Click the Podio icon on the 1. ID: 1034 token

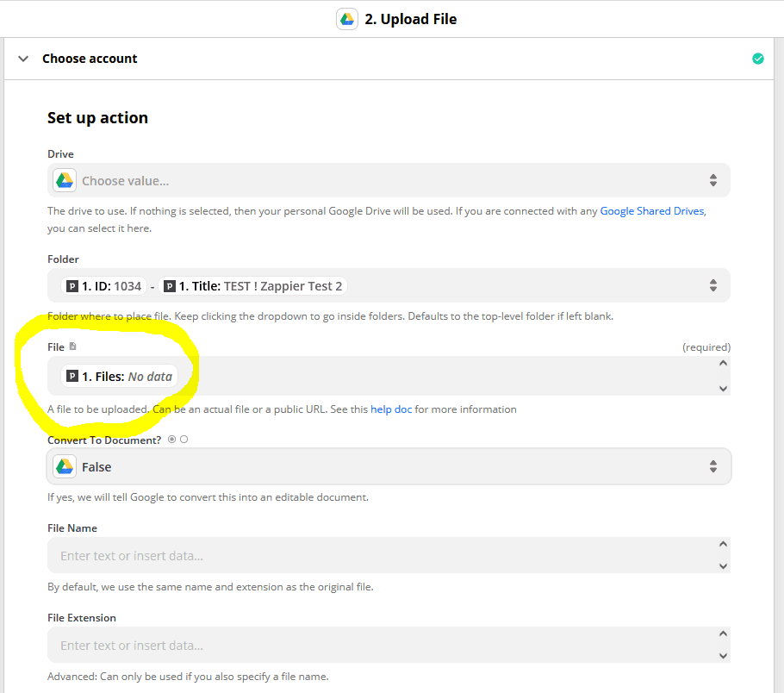pos(72,284)
